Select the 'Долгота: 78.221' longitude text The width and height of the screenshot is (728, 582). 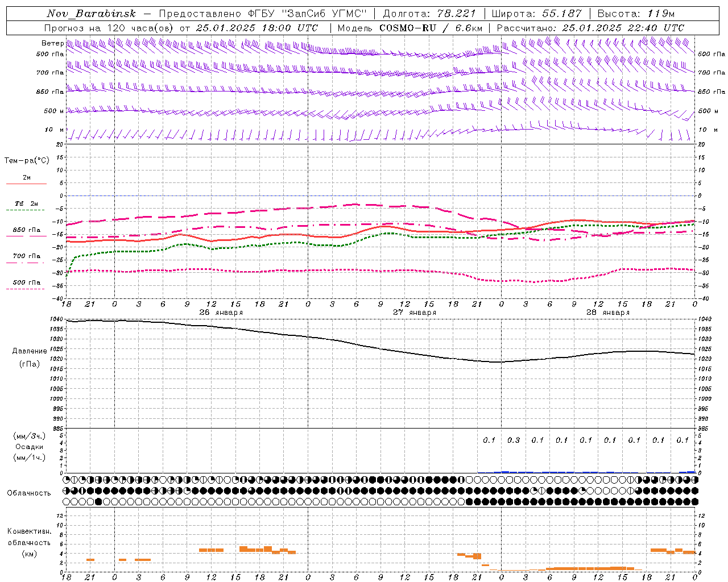click(429, 14)
